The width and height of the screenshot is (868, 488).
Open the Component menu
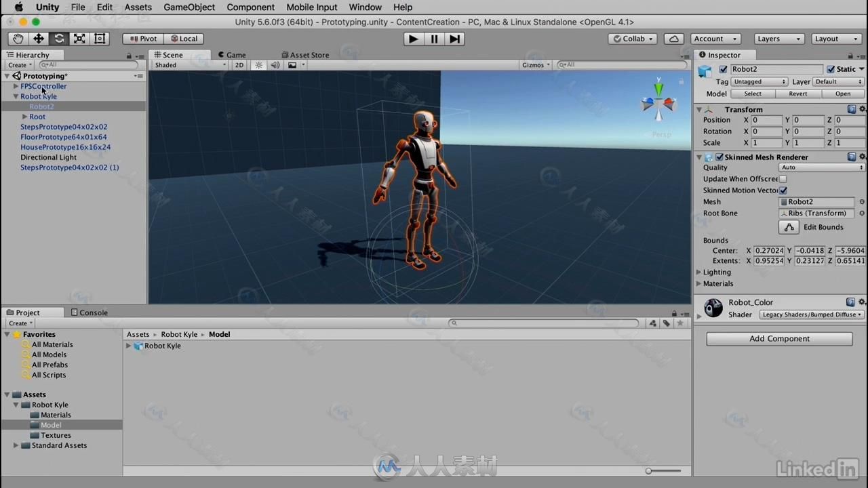tap(251, 7)
